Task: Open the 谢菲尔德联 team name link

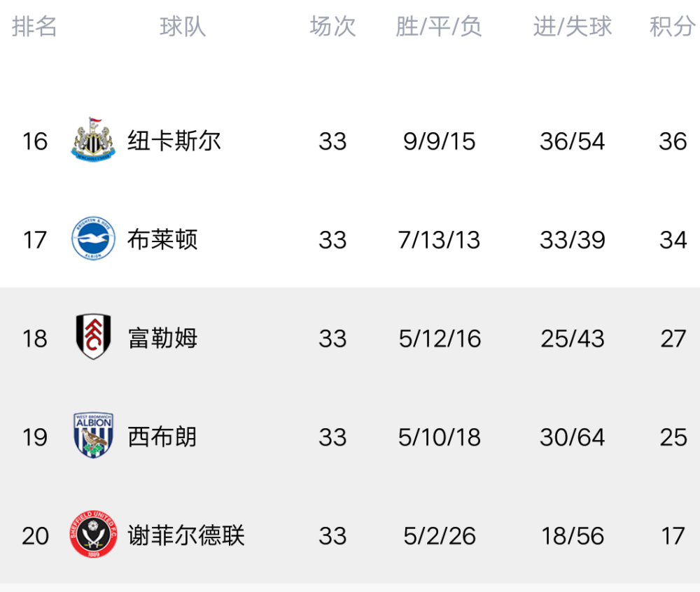Action: (186, 535)
